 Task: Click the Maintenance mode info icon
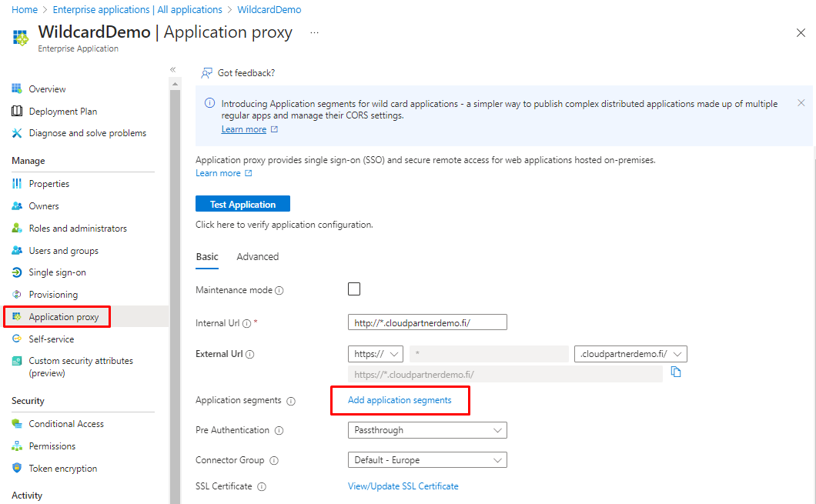[279, 291]
